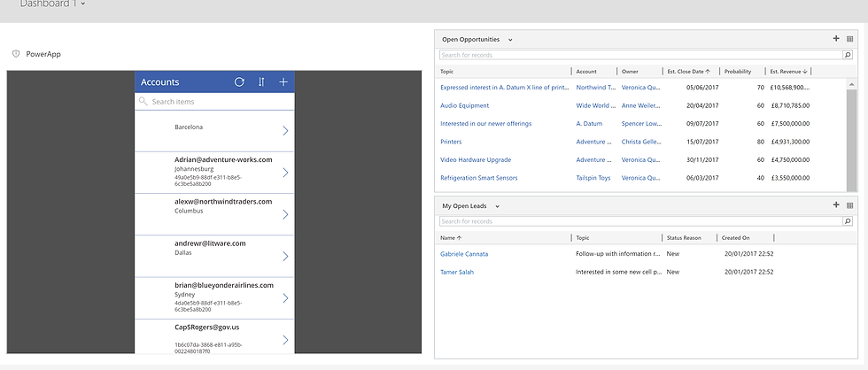Refresh the Accounts list in PowerApp
The width and height of the screenshot is (868, 370).
pos(239,81)
